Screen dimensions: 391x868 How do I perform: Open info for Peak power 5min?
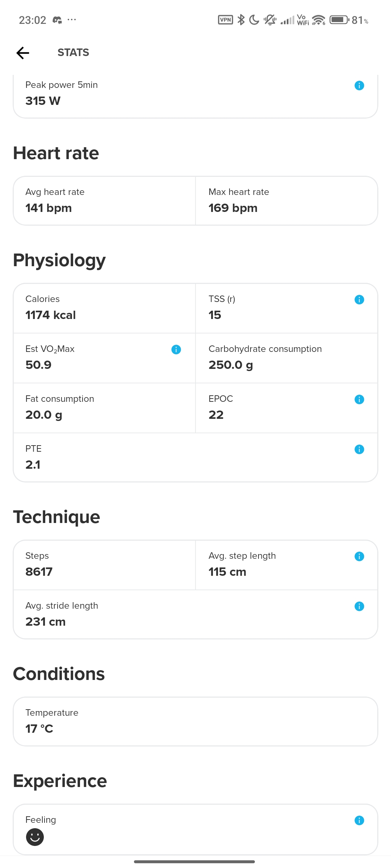pyautogui.click(x=359, y=86)
